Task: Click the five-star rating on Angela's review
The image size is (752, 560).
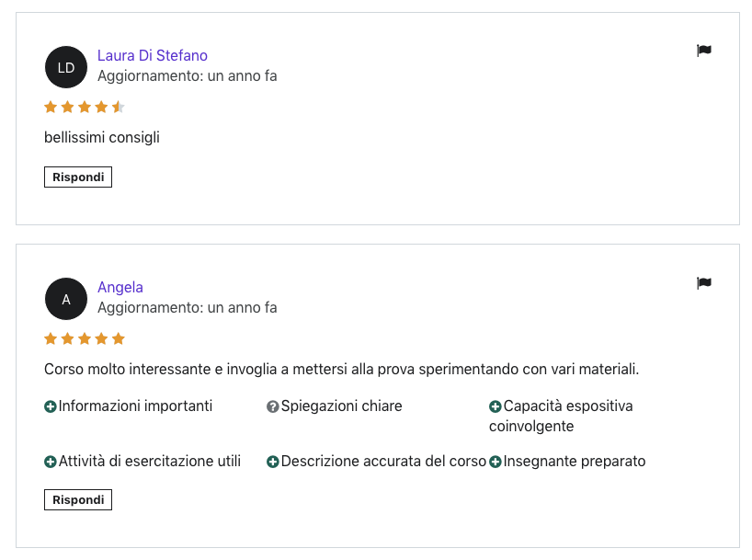Action: (85, 339)
